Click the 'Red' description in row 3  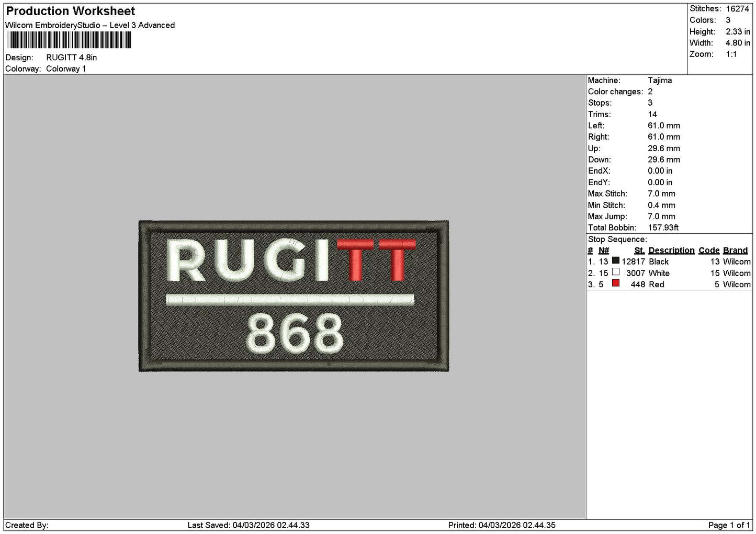(657, 285)
